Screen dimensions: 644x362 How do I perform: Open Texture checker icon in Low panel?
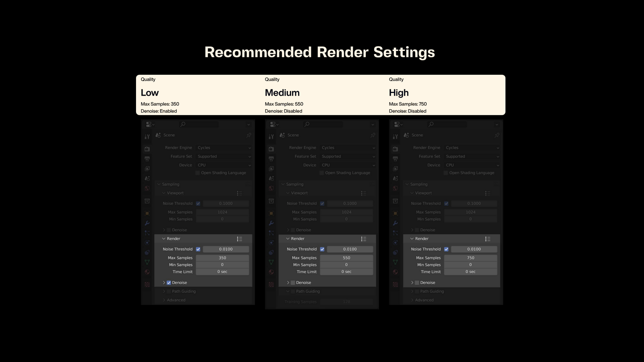147,284
